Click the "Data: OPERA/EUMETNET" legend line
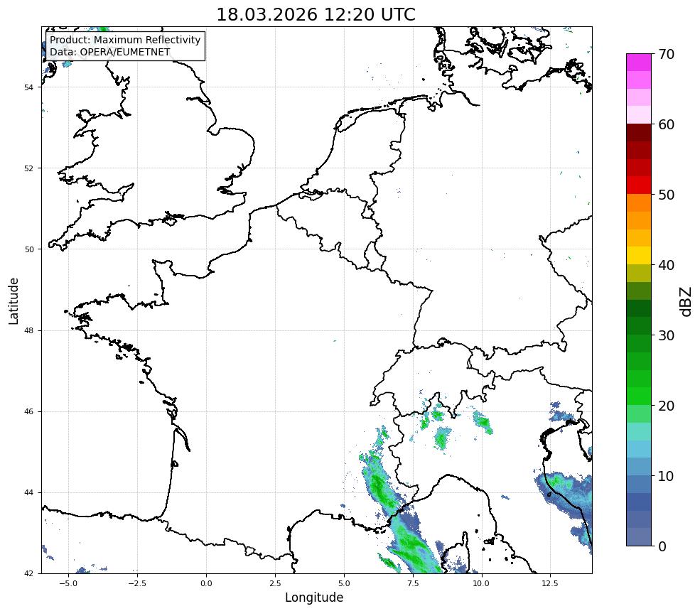This screenshot has height=611, width=700. click(x=110, y=52)
